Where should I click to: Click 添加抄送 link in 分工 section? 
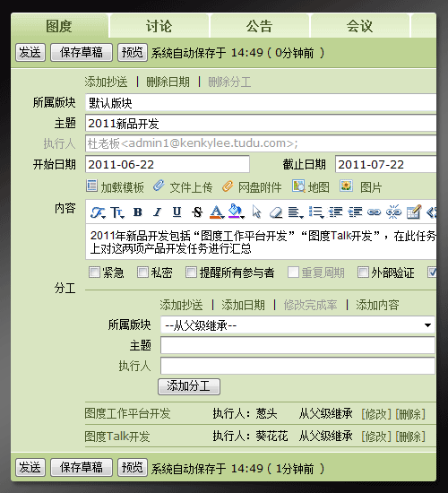point(181,305)
